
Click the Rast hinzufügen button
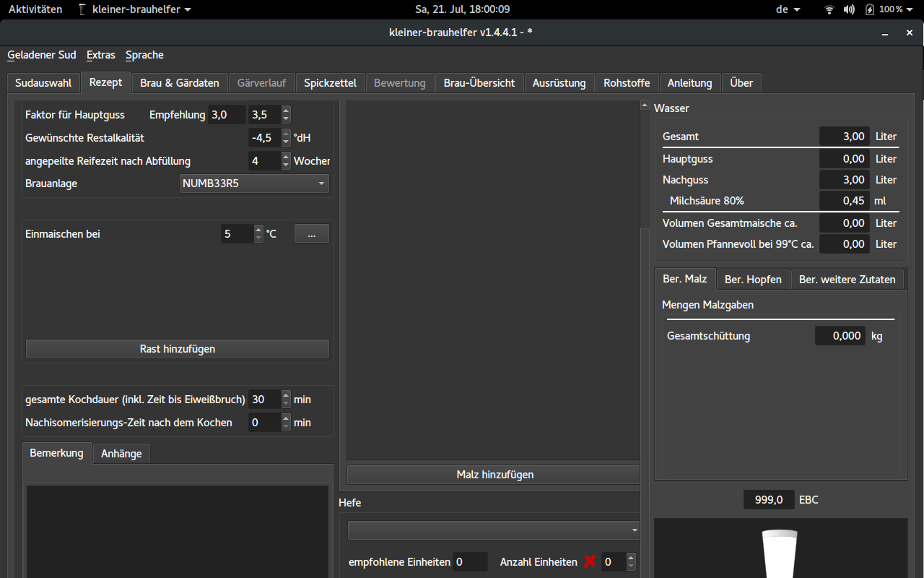click(177, 349)
